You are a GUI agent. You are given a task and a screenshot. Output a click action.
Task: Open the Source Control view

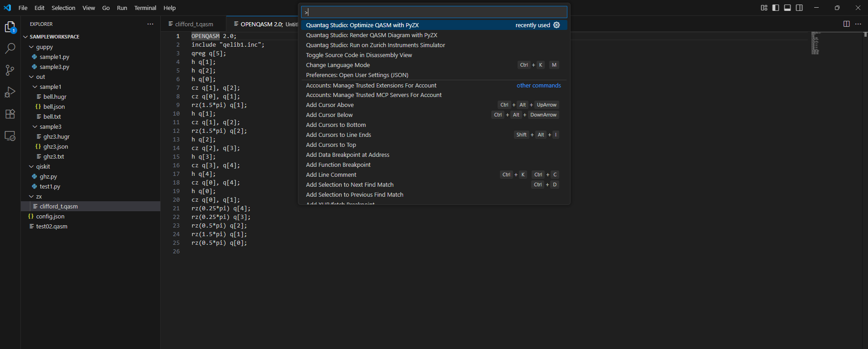(10, 70)
